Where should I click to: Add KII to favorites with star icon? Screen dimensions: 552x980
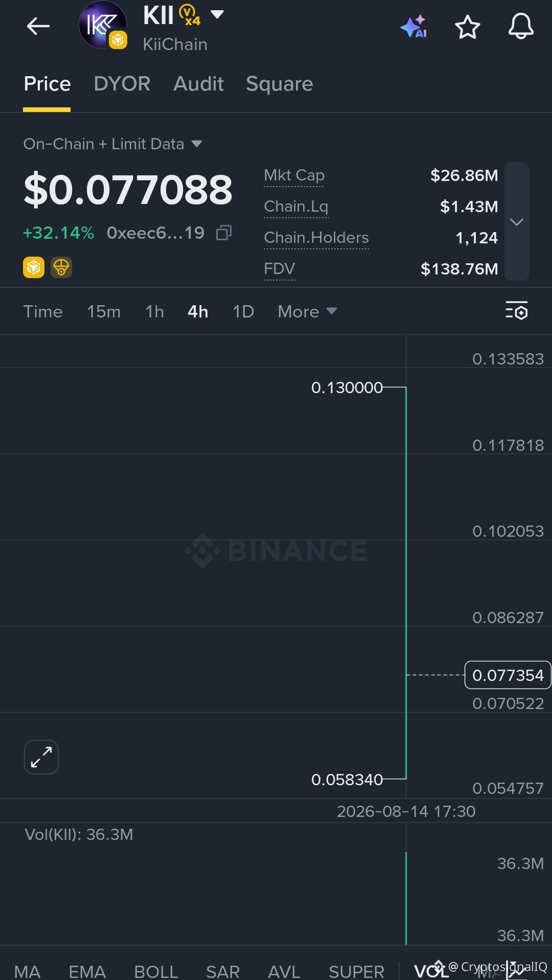467,27
